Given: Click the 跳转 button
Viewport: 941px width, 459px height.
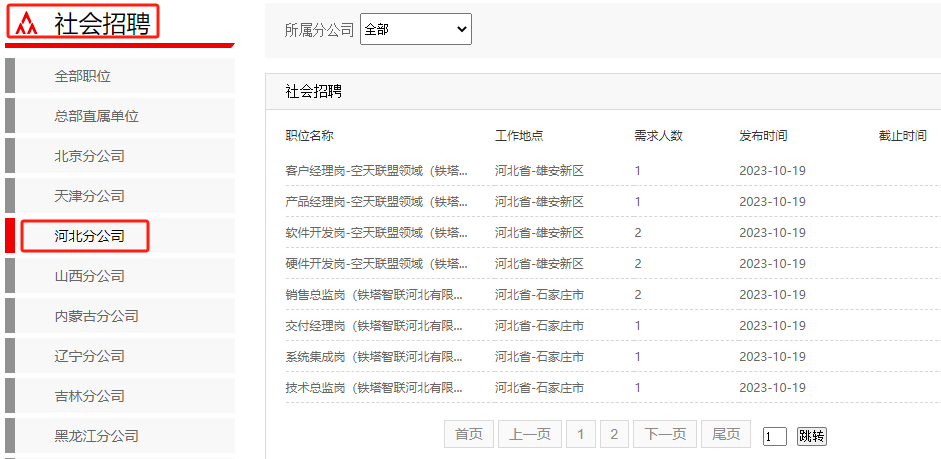Looking at the screenshot, I should 811,436.
